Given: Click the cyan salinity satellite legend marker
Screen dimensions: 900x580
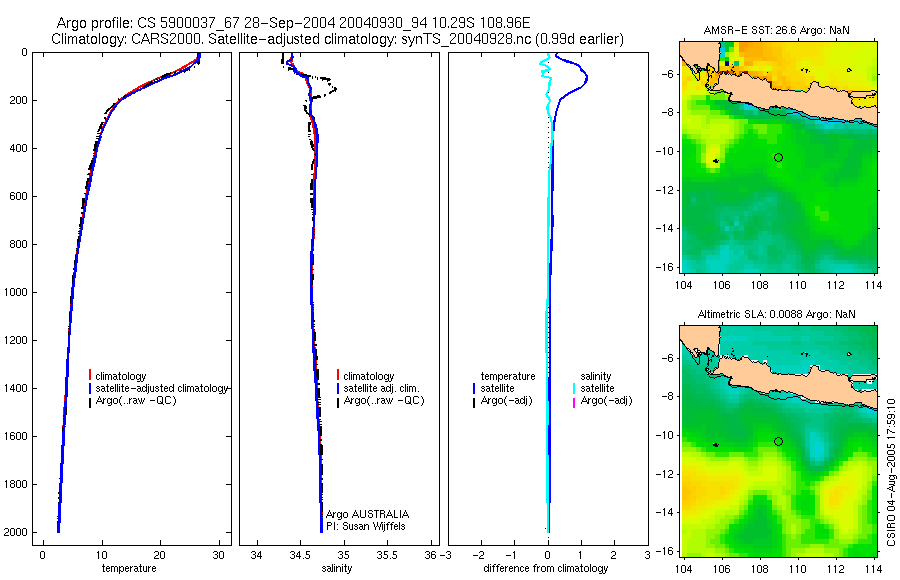Looking at the screenshot, I should coord(574,388).
